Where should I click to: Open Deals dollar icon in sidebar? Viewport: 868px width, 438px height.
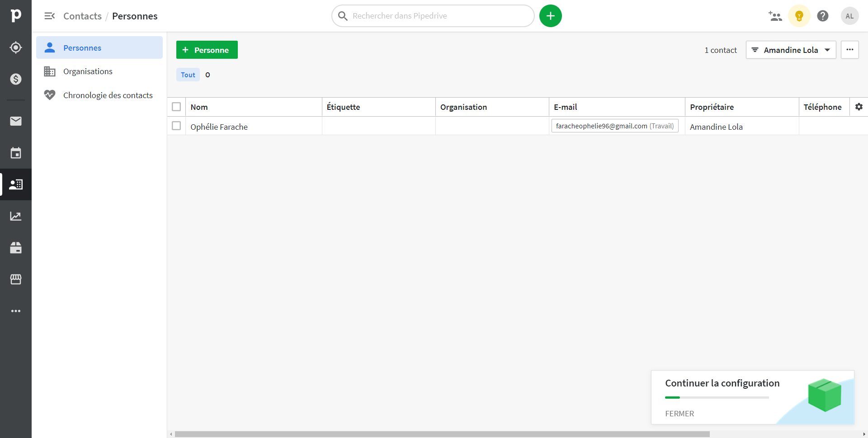(16, 79)
